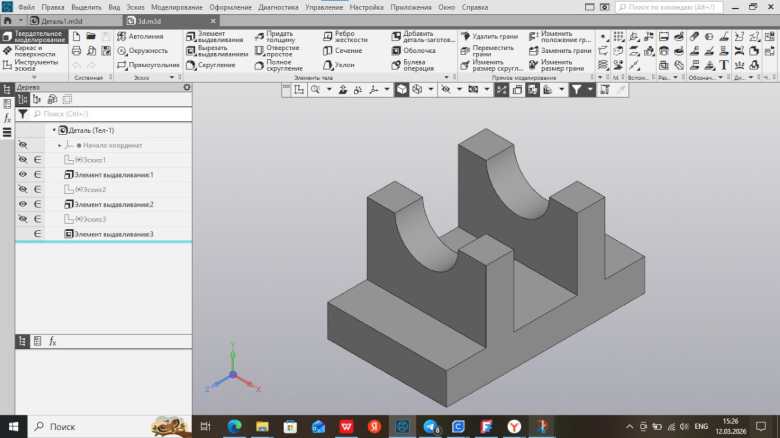Apply the Скругление fillet tool
The width and height of the screenshot is (780, 438).
pos(215,65)
